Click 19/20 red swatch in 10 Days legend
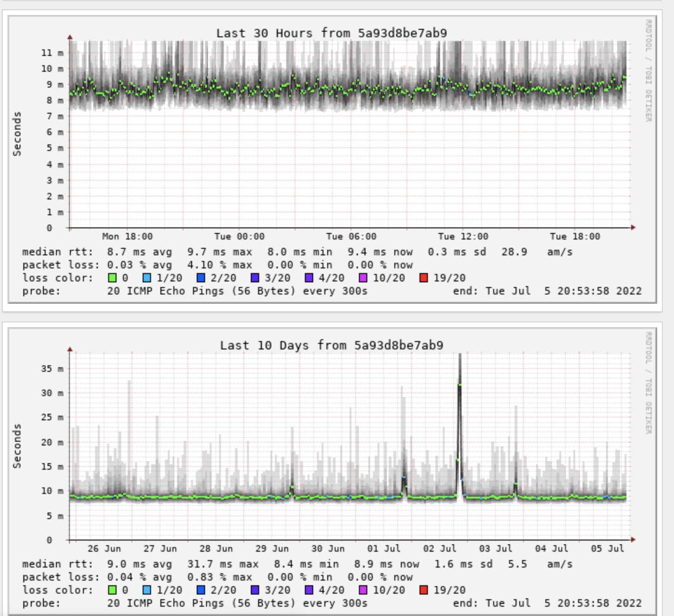Image resolution: width=674 pixels, height=616 pixels. coord(423,590)
